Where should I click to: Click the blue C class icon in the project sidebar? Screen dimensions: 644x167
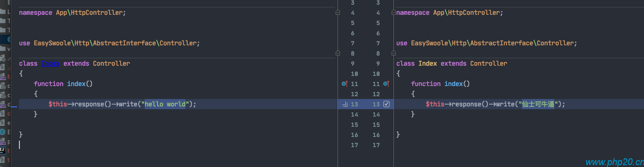pos(2,132)
